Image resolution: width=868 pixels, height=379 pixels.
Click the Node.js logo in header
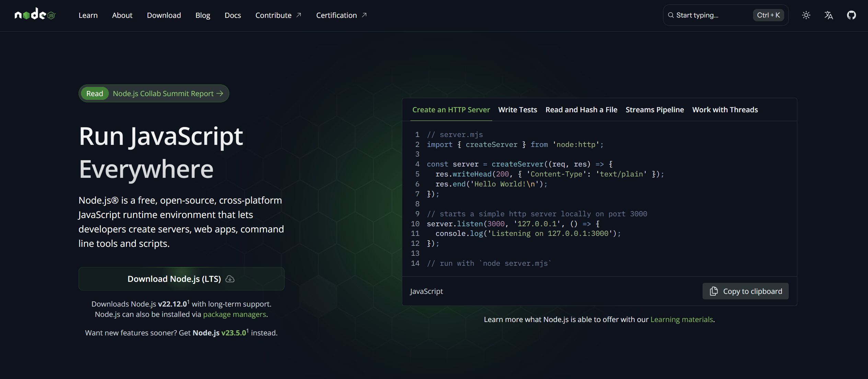(x=35, y=15)
